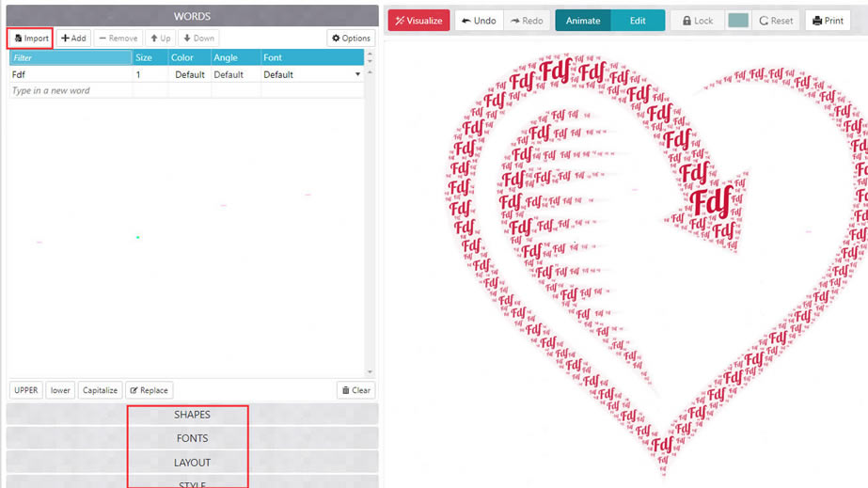Click Default angle cell of Fdf
The height and width of the screenshot is (488, 868).
tap(235, 74)
